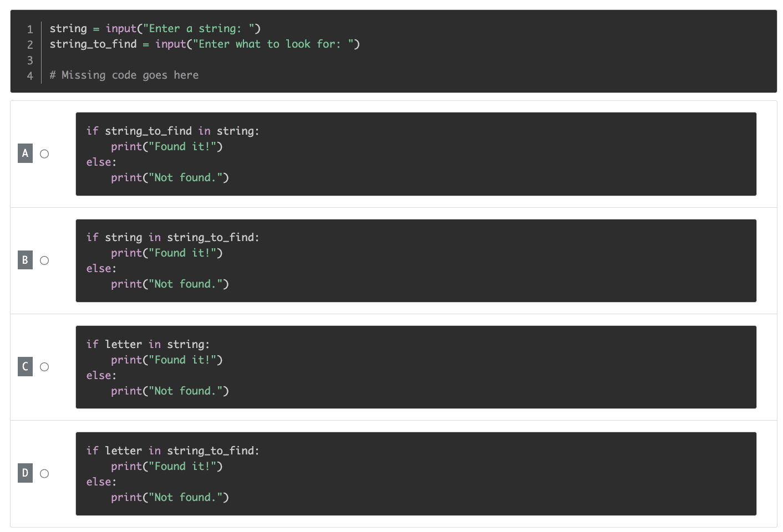This screenshot has height=532, width=783.
Task: Click 'Not found.' print line in option D
Action: click(x=170, y=497)
